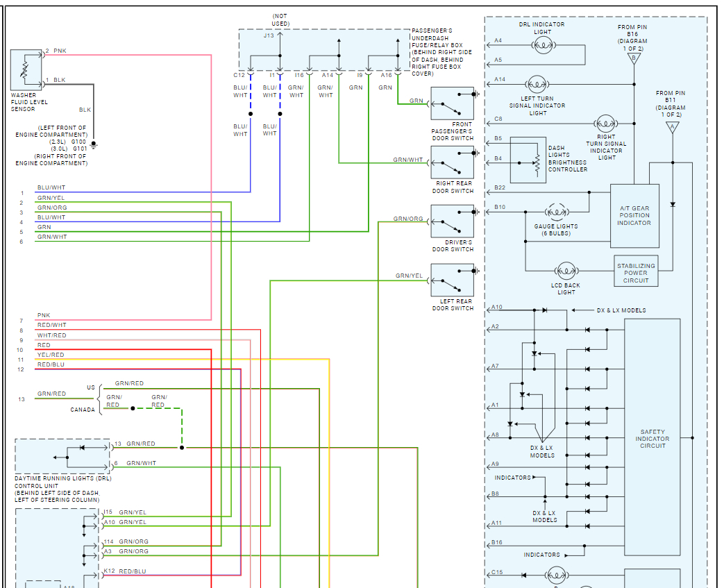Image resolution: width=724 pixels, height=588 pixels.
Task: Click the Safety Indicator Circuit box
Action: tap(652, 437)
